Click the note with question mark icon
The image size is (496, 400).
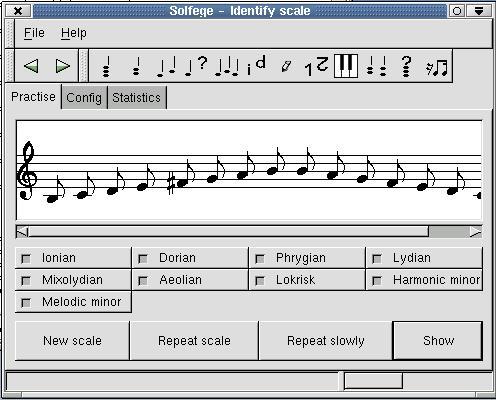click(196, 66)
